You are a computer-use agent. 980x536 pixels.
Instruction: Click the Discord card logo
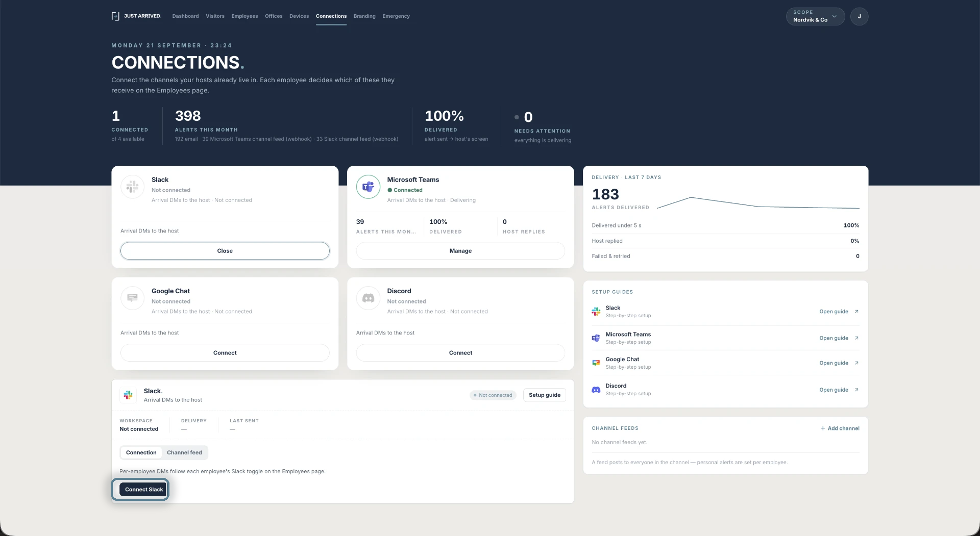[369, 298]
